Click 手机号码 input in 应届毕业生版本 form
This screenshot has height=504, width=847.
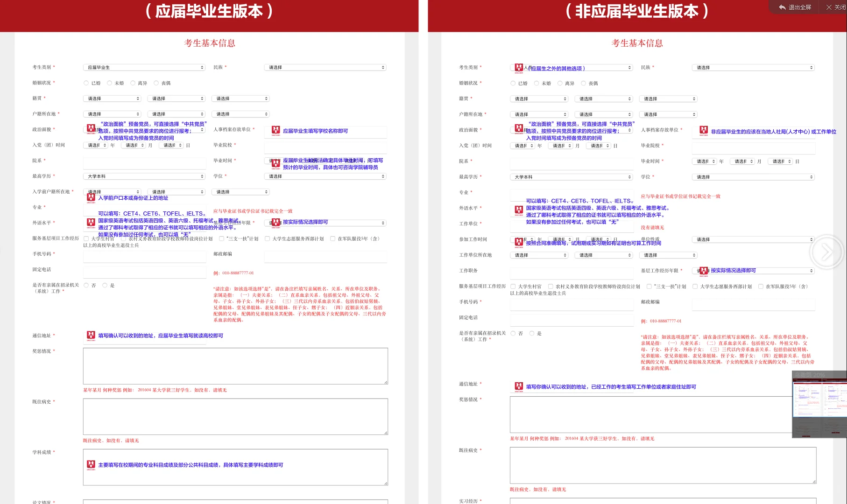(144, 256)
